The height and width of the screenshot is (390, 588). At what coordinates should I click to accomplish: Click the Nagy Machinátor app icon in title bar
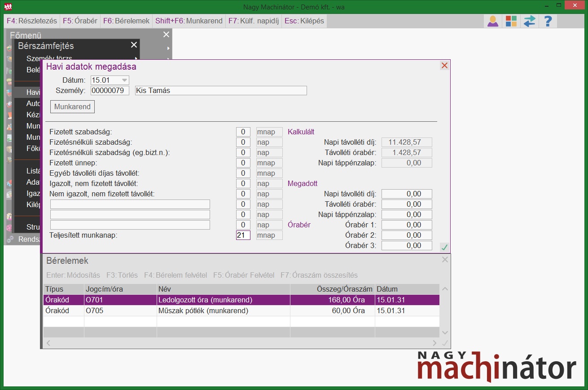coord(8,7)
